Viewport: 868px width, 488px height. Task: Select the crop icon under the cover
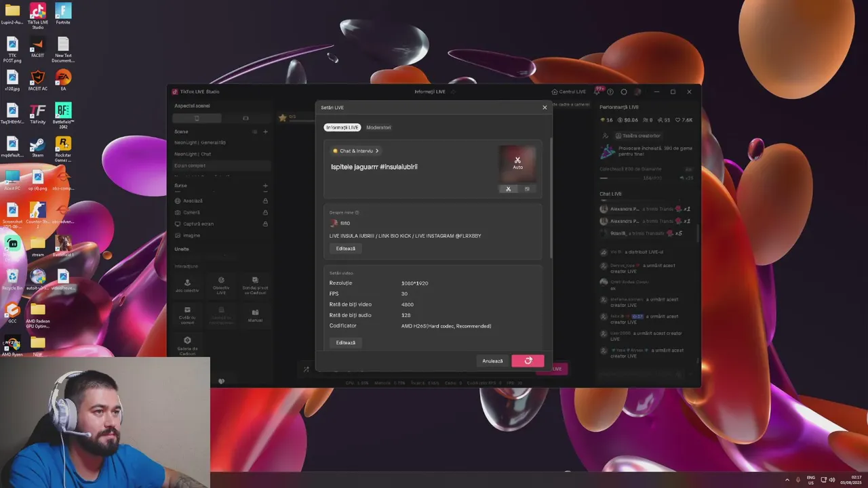coord(508,189)
